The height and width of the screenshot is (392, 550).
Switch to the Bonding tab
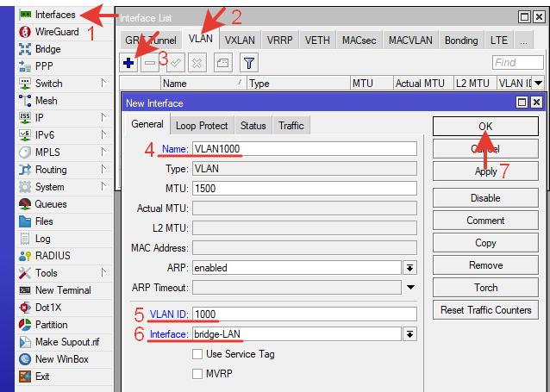point(461,40)
